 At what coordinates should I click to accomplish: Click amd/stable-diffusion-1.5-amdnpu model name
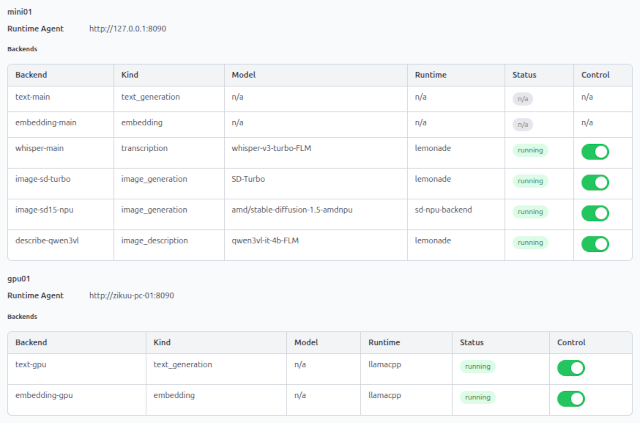[292, 210]
